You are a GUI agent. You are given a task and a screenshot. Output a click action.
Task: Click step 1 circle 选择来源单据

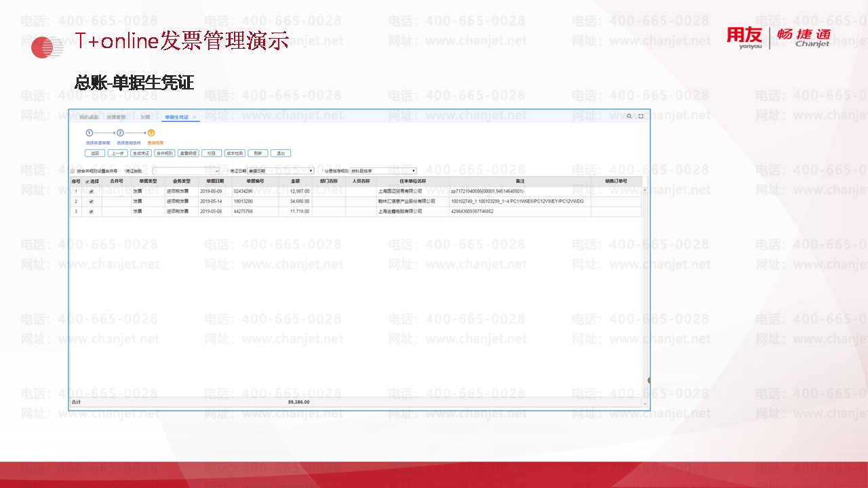89,133
